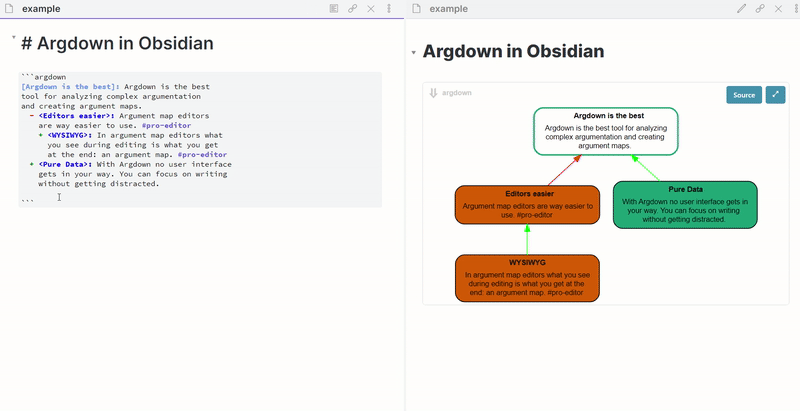Image resolution: width=800 pixels, height=411 pixels.
Task: Click the Pure Data map node
Action: (685, 204)
